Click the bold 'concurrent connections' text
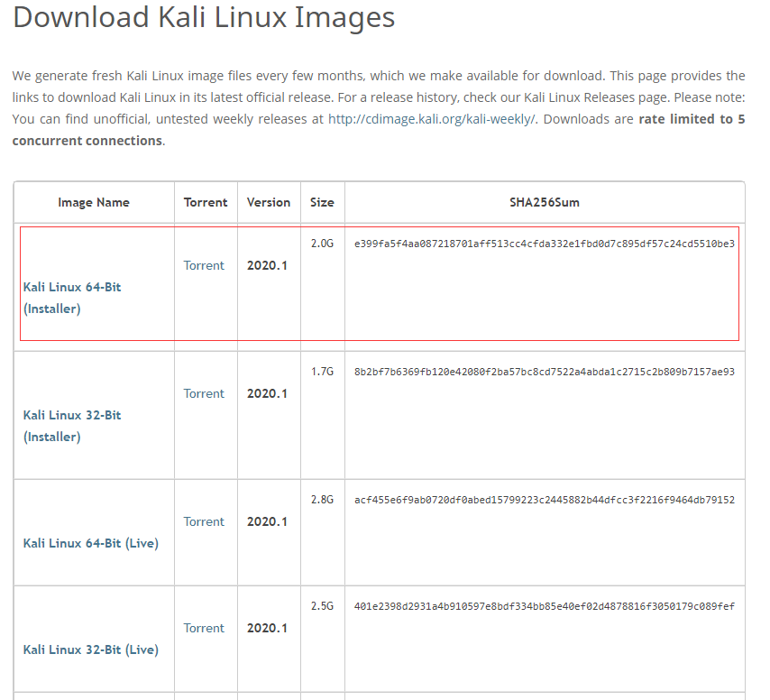 (x=87, y=141)
